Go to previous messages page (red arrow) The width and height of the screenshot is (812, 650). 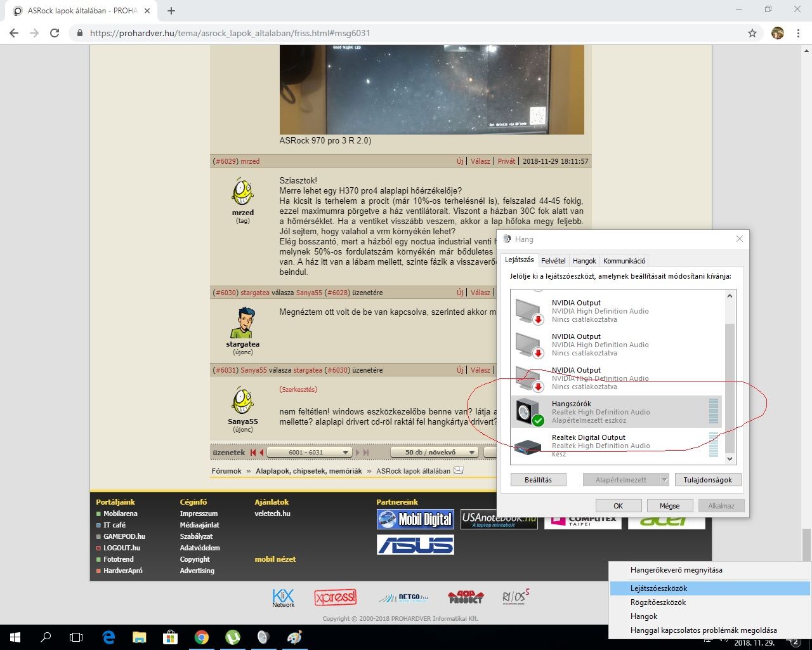261,452
